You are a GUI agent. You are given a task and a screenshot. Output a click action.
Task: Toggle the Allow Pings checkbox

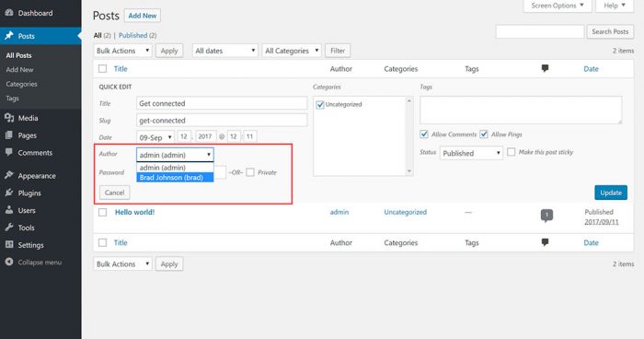coord(484,134)
